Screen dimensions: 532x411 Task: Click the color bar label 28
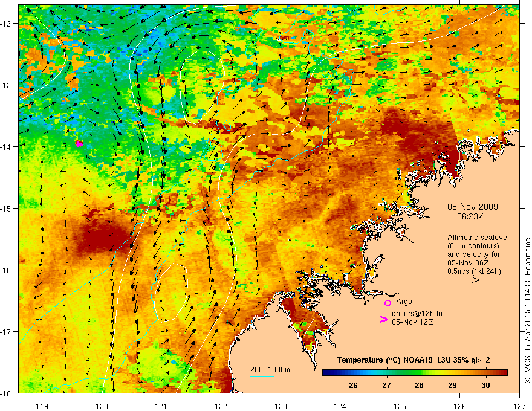(x=419, y=385)
